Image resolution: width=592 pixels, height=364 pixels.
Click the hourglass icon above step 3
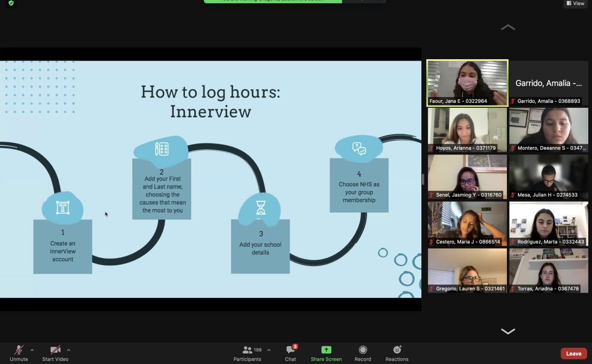pyautogui.click(x=261, y=209)
